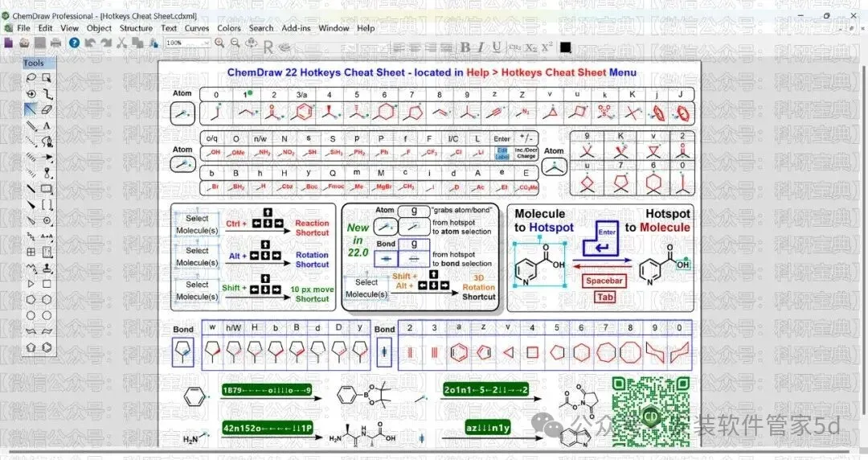Select the Cyclopentadiene ring tool
The image size is (868, 460).
pyautogui.click(x=31, y=347)
